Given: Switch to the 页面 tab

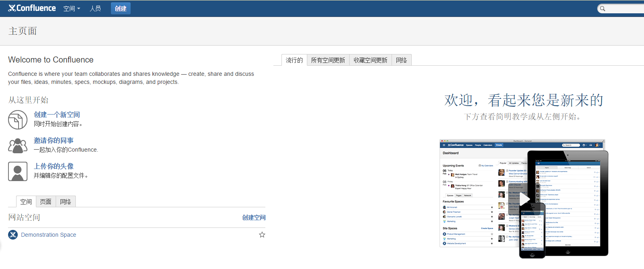Looking at the screenshot, I should (x=46, y=202).
